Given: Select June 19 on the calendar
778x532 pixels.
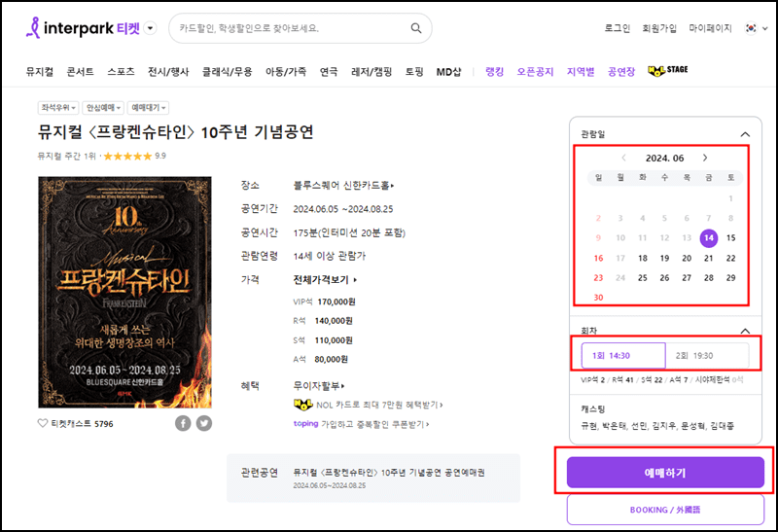Looking at the screenshot, I should pyautogui.click(x=664, y=258).
